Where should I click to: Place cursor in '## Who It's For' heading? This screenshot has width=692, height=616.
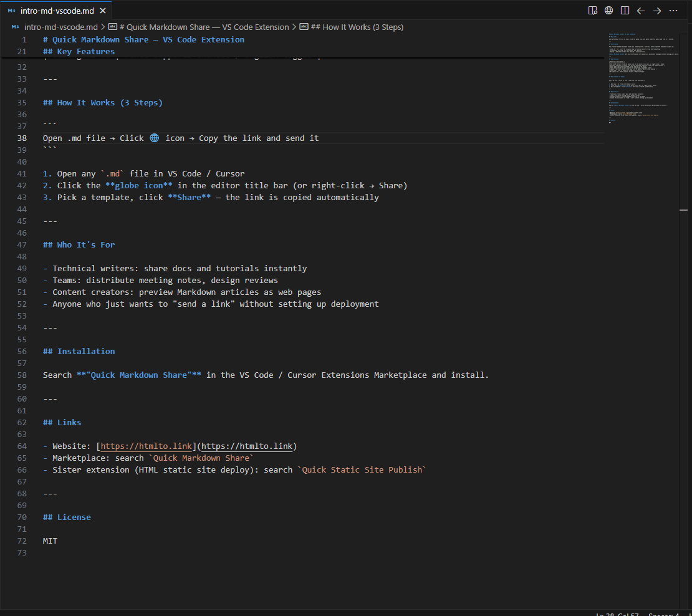point(79,245)
